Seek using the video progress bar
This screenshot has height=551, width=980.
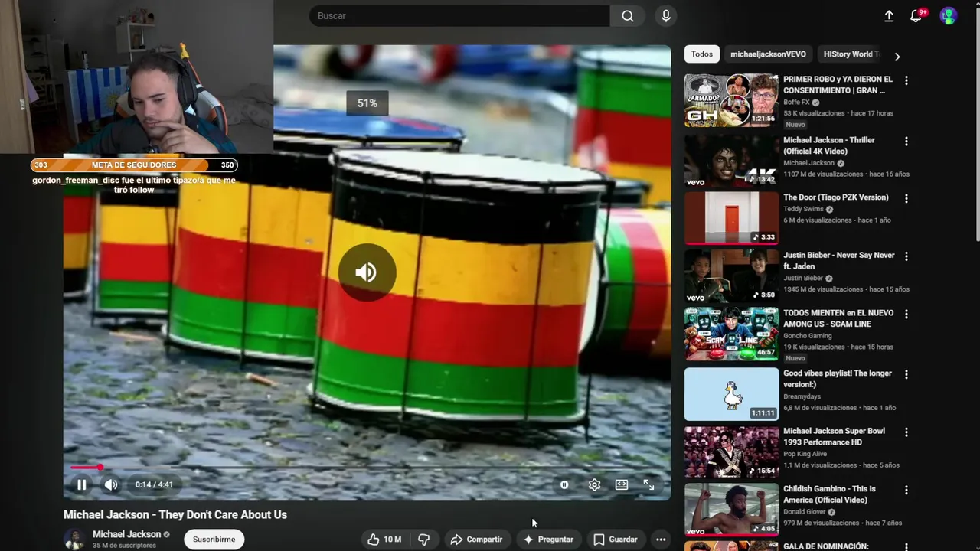coord(367,468)
